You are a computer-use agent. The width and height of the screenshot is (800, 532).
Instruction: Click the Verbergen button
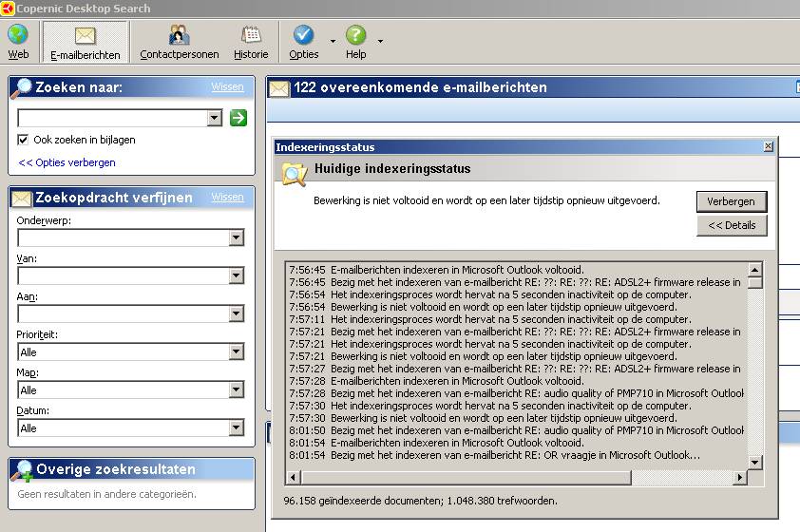tap(732, 201)
